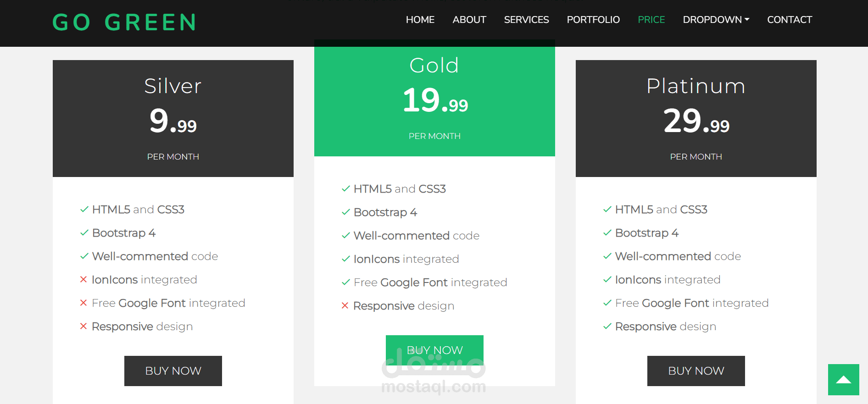Screen dimensions: 868x404
Task: Select the PRICE nav item
Action: [x=651, y=20]
